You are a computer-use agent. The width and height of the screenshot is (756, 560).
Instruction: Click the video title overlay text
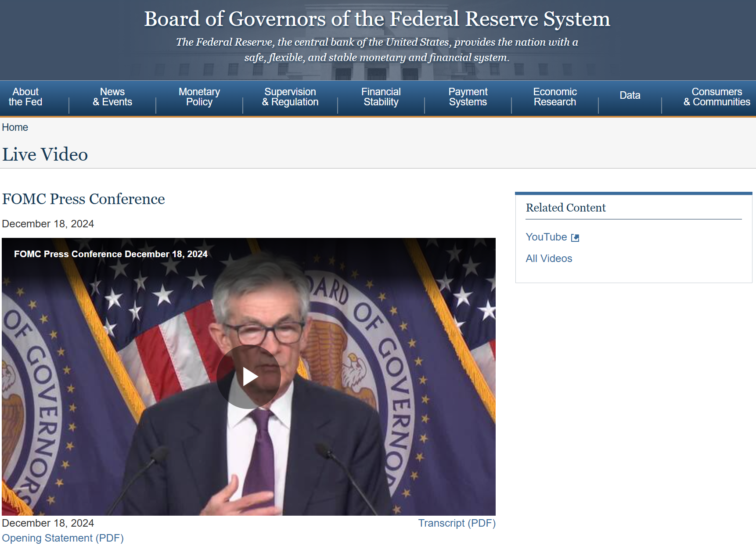point(111,254)
